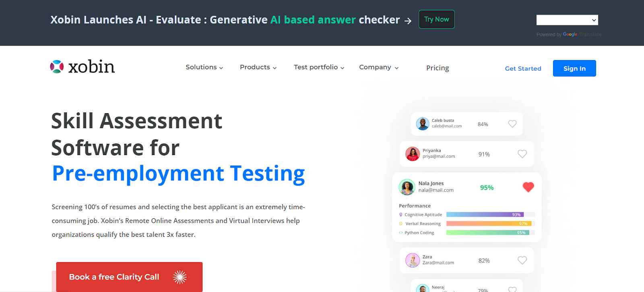Click the Verbal Reasoning icon
This screenshot has width=644, height=292.
coord(401,224)
